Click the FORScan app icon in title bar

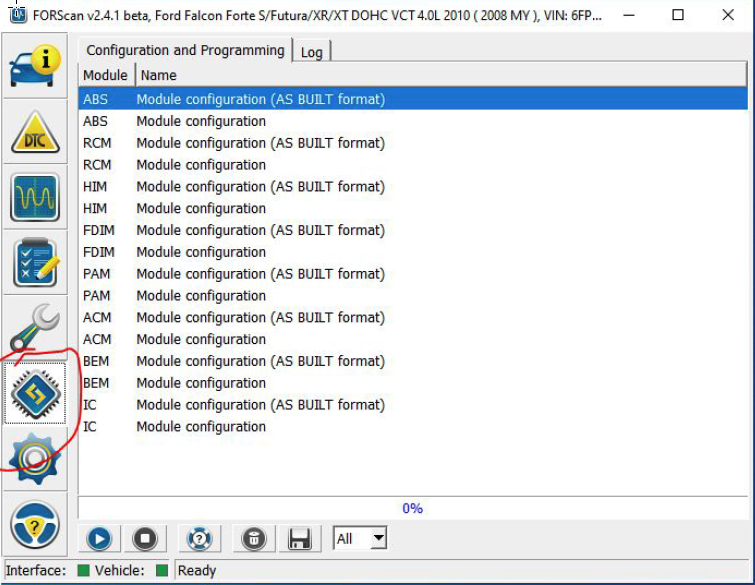[18, 14]
